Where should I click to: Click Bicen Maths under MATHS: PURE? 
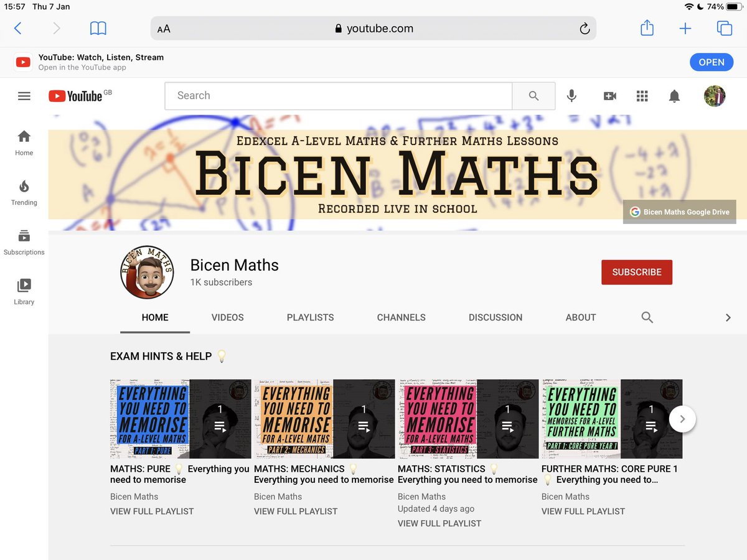(134, 497)
